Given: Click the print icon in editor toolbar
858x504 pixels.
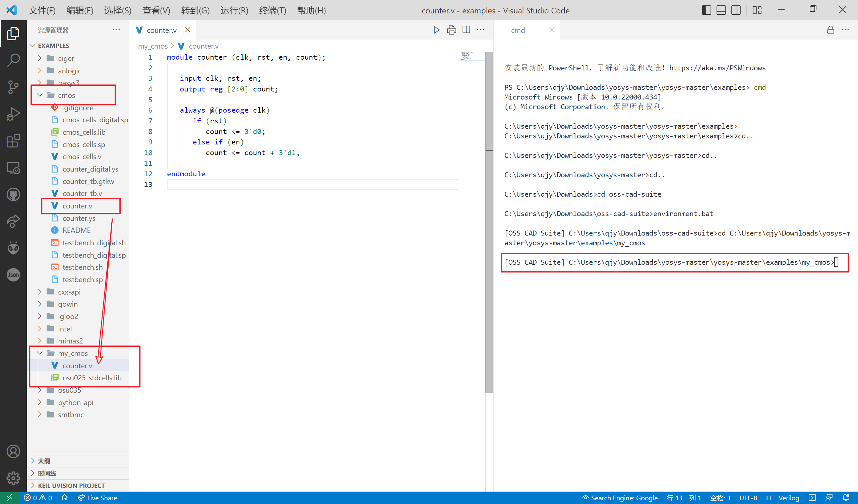Looking at the screenshot, I should tap(451, 30).
